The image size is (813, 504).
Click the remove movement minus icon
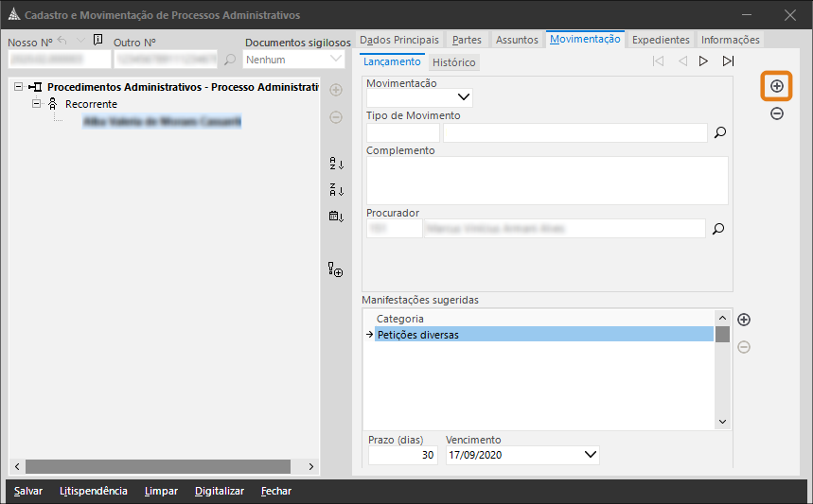[x=776, y=113]
